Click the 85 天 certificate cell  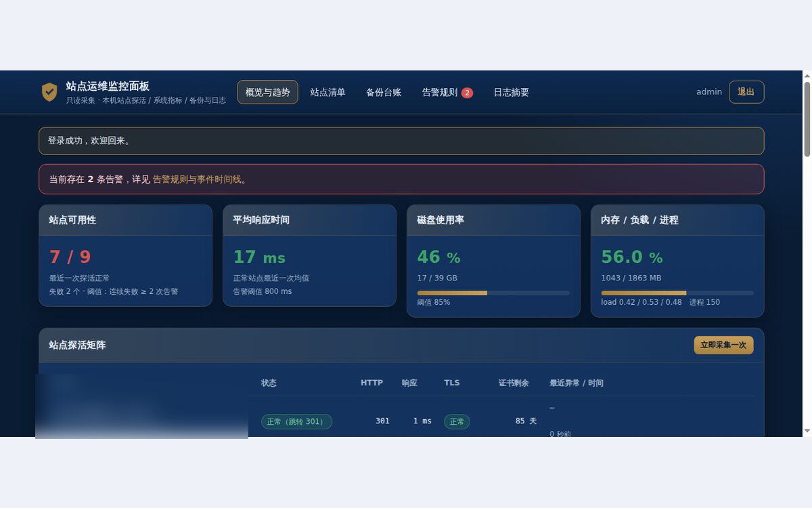click(x=526, y=421)
